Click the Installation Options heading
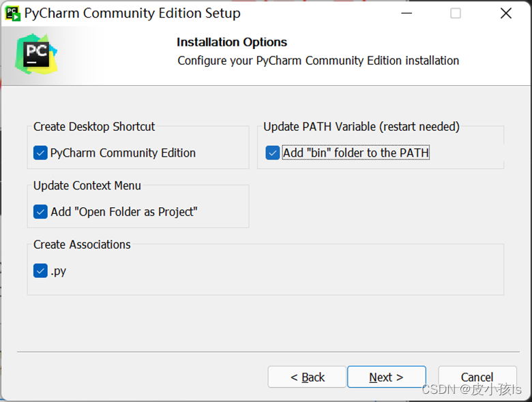Viewport: 532px width, 402px height. coord(232,42)
